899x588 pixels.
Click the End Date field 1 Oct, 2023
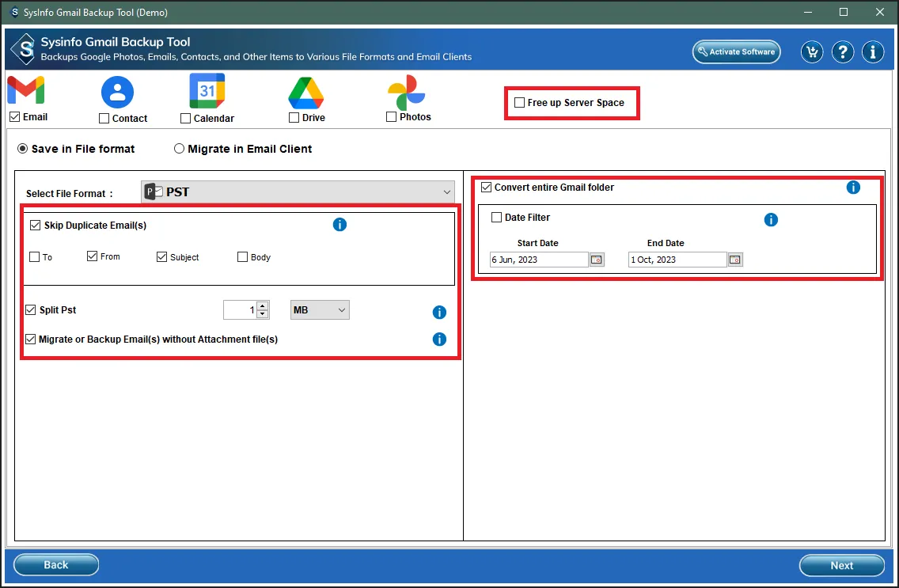tap(677, 260)
